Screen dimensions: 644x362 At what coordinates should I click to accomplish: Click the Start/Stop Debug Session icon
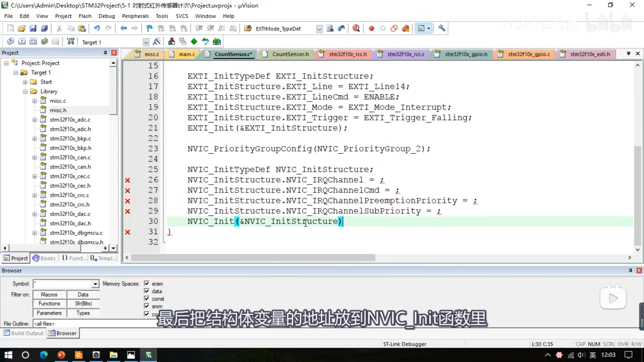(x=356, y=28)
